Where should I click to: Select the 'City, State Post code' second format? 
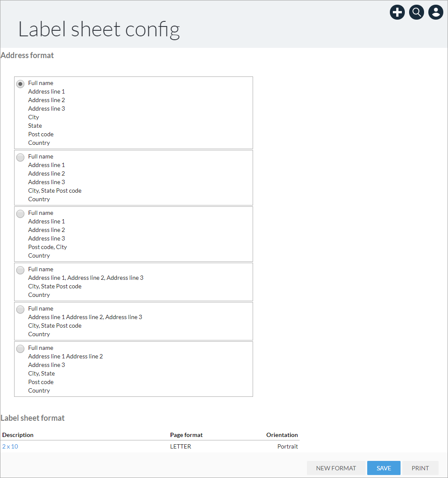pos(21,157)
